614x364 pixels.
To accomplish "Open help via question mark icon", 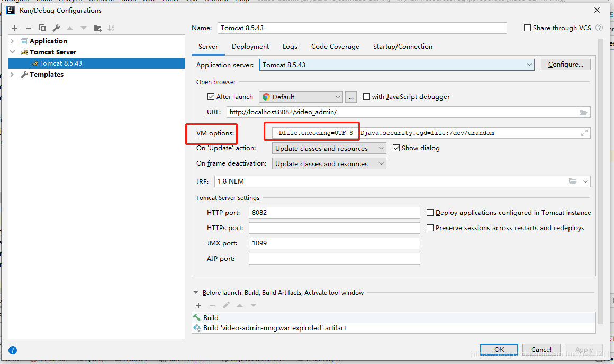I will point(13,350).
